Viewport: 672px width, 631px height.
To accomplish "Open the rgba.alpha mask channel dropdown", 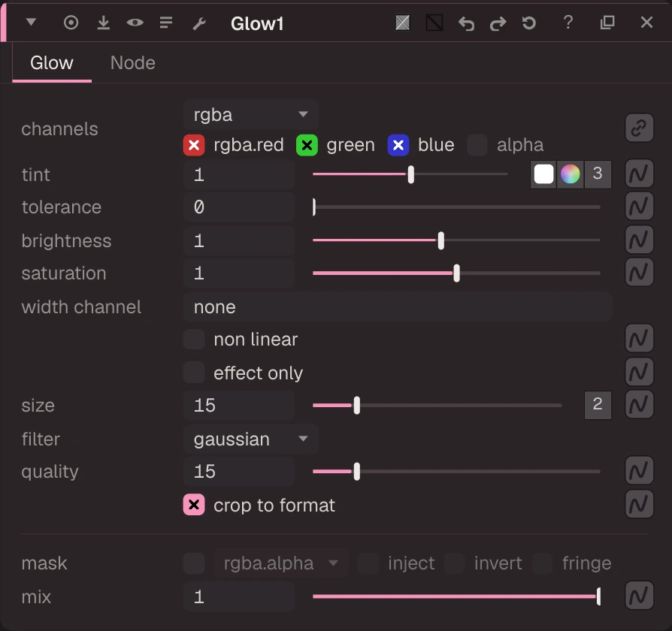I will coord(280,563).
